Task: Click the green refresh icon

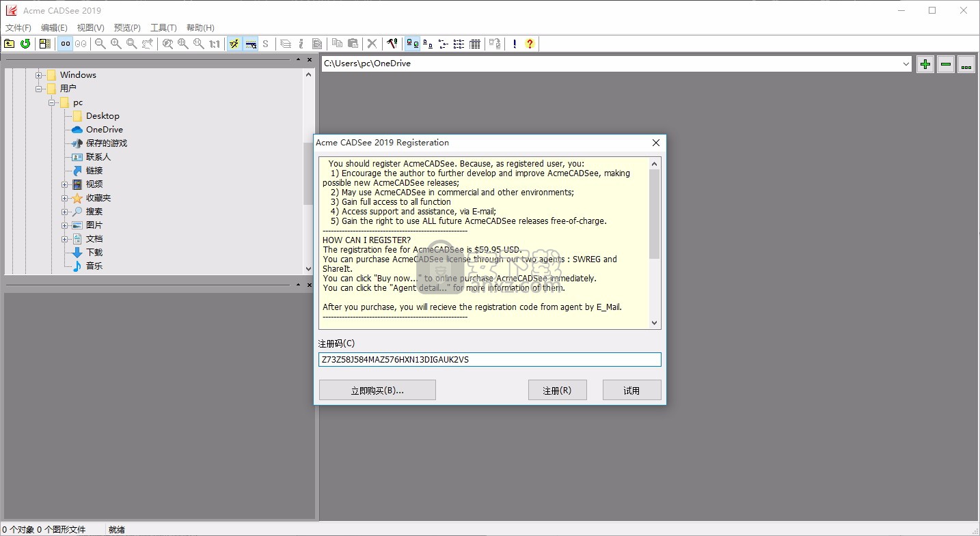Action: tap(25, 44)
